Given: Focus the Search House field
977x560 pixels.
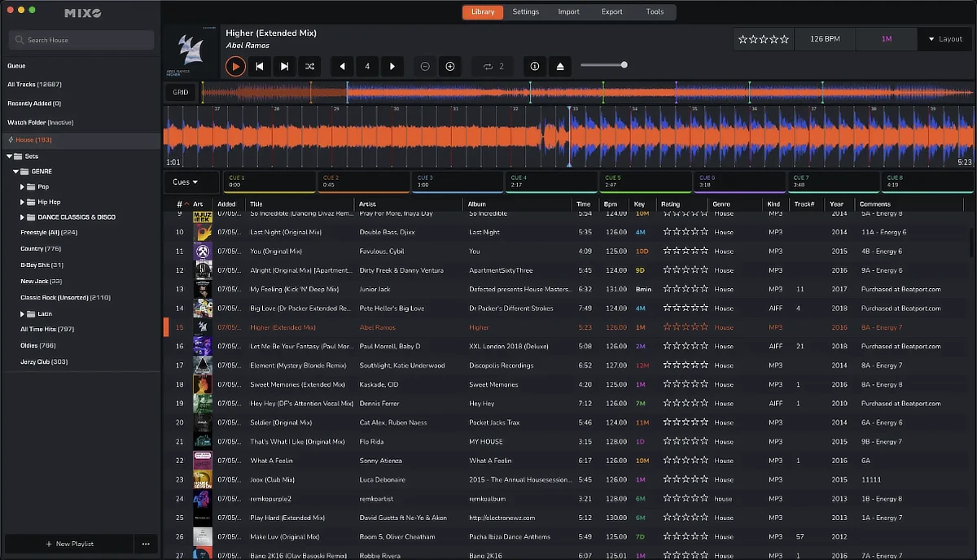Looking at the screenshot, I should (x=81, y=40).
